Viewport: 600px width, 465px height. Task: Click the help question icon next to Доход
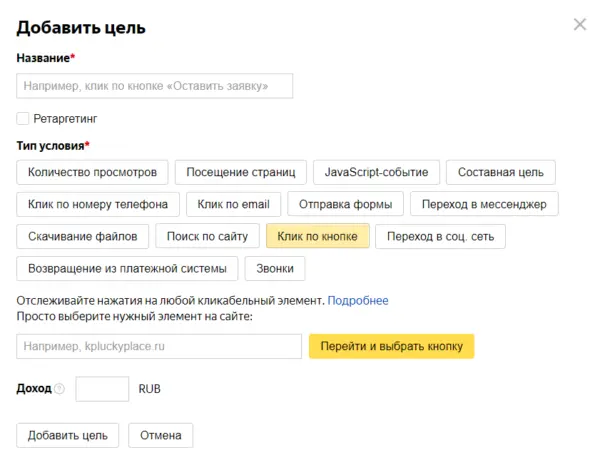(x=59, y=389)
